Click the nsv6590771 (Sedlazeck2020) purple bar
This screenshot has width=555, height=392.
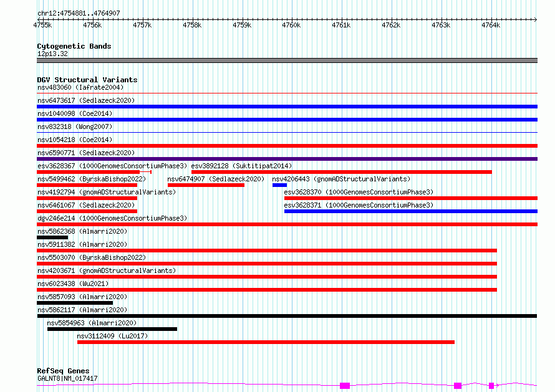click(287, 159)
